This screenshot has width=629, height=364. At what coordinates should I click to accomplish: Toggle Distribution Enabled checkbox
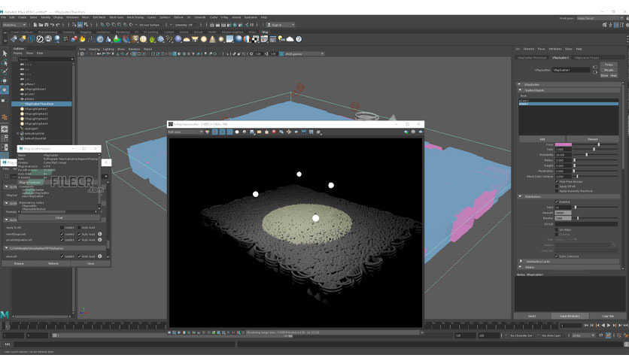(557, 202)
